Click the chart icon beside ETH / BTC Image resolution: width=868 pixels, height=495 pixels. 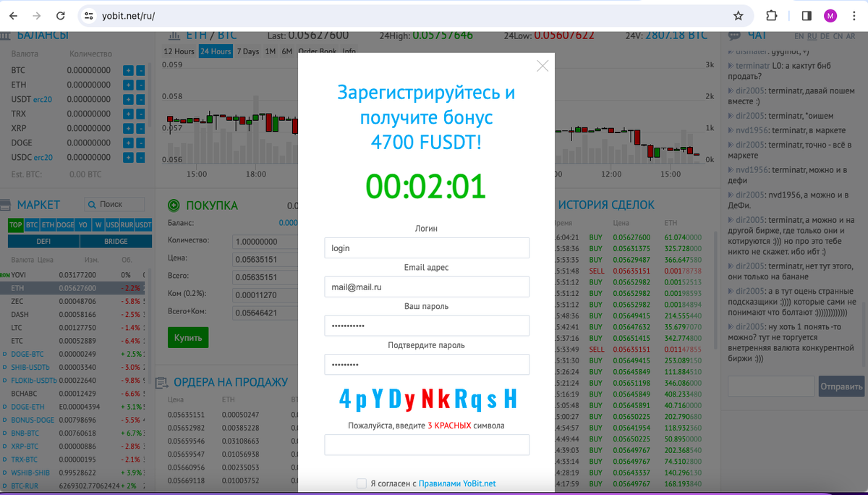[174, 35]
